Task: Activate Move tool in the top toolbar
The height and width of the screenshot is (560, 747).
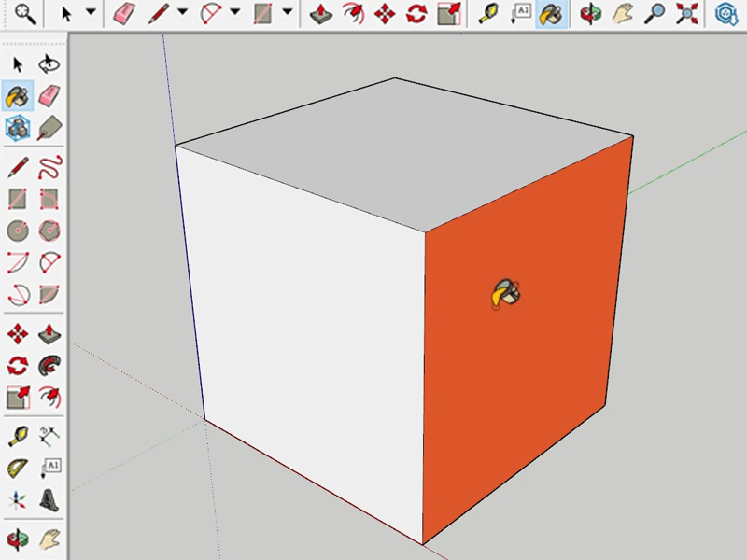Action: coord(385,14)
